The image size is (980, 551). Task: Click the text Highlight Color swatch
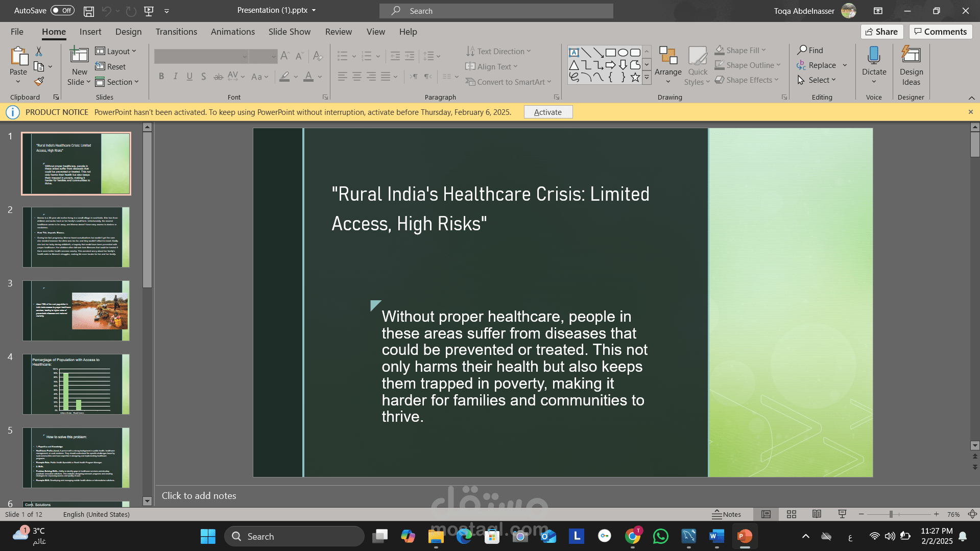click(285, 77)
